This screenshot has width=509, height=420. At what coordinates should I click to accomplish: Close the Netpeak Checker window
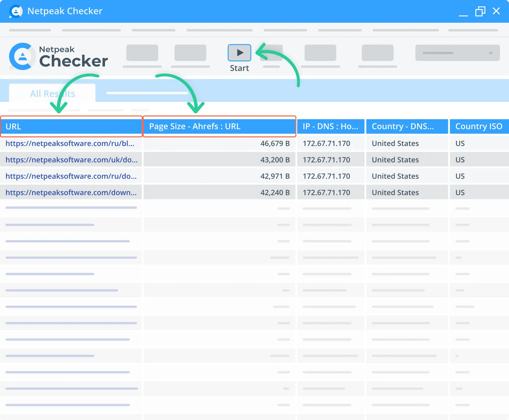[x=496, y=11]
